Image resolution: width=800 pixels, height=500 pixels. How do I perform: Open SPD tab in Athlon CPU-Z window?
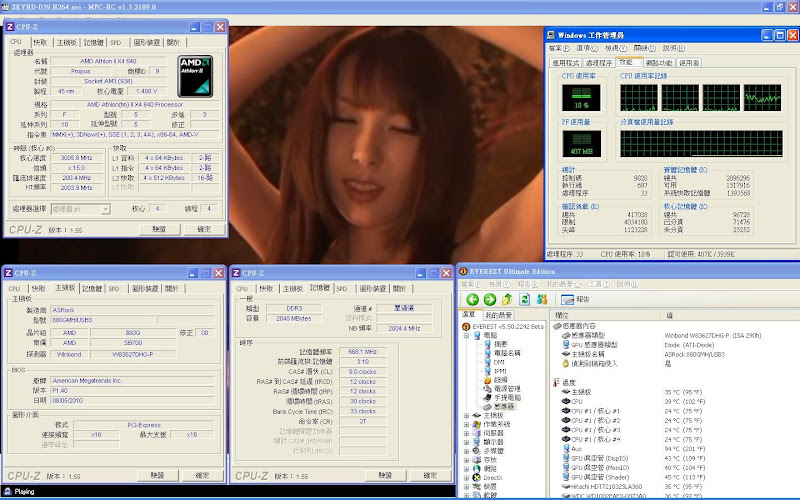click(x=116, y=43)
